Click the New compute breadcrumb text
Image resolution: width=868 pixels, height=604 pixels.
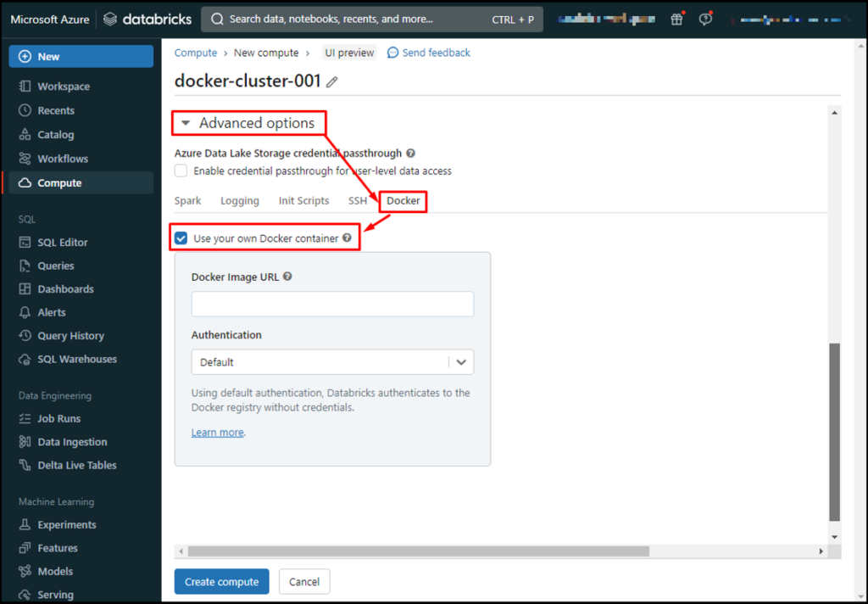pyautogui.click(x=266, y=53)
